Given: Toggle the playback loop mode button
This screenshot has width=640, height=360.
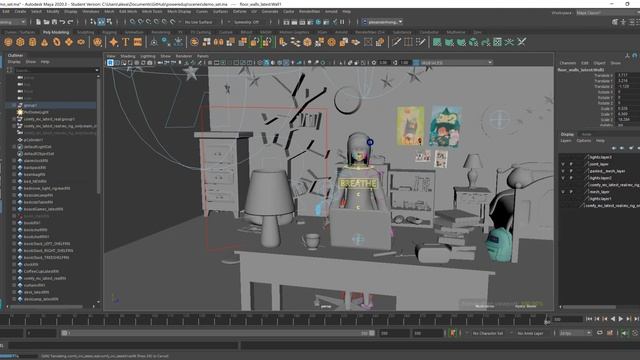Looking at the screenshot, I should point(600,333).
